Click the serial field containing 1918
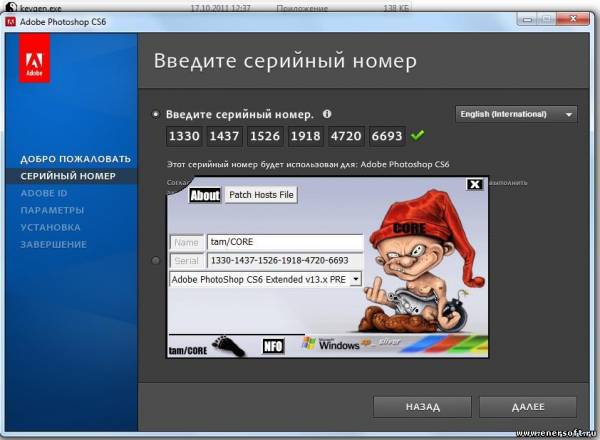Viewport: 600px width, 440px height. pyautogui.click(x=305, y=136)
